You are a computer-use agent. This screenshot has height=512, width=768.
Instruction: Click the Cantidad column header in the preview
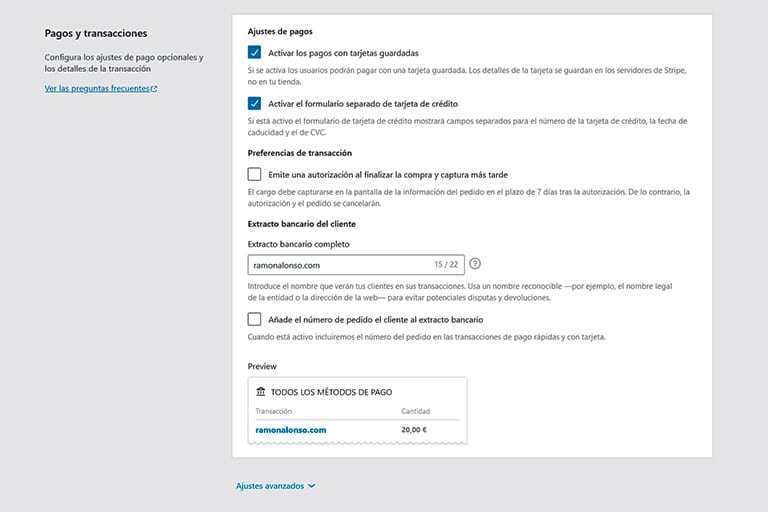click(x=415, y=411)
